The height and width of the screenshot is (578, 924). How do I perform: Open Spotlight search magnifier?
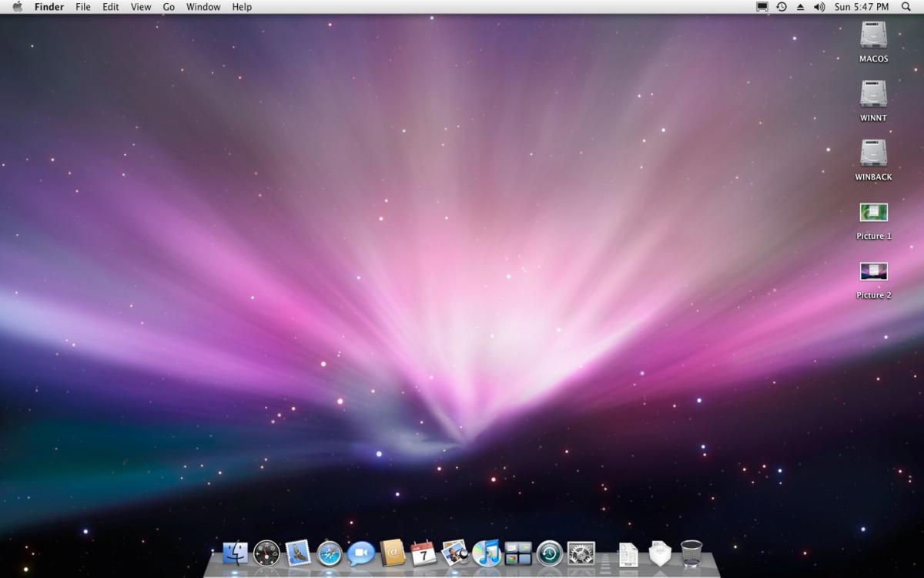click(x=906, y=7)
